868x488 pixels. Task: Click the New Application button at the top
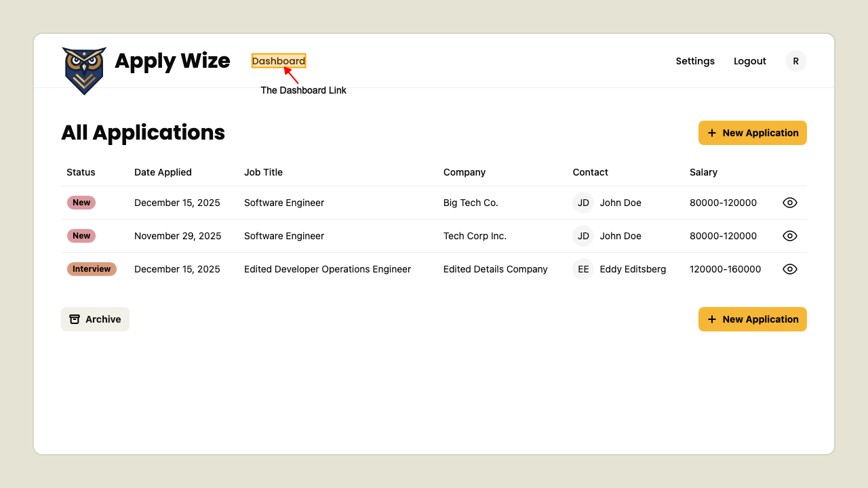[753, 133]
